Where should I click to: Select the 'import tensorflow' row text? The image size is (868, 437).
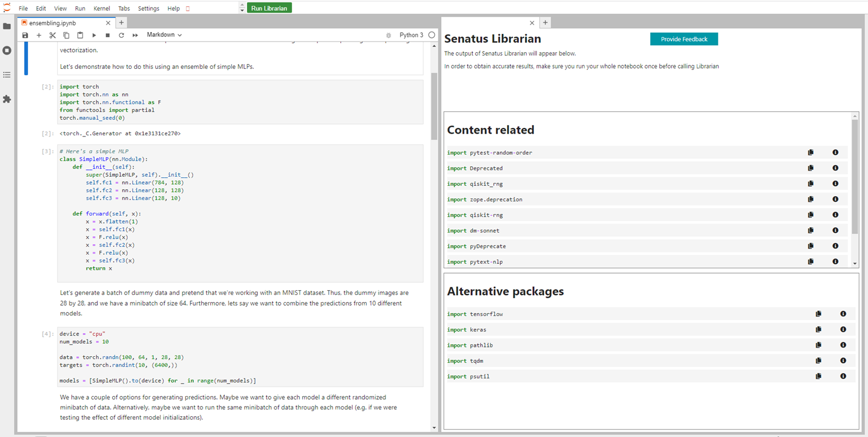[x=475, y=314]
